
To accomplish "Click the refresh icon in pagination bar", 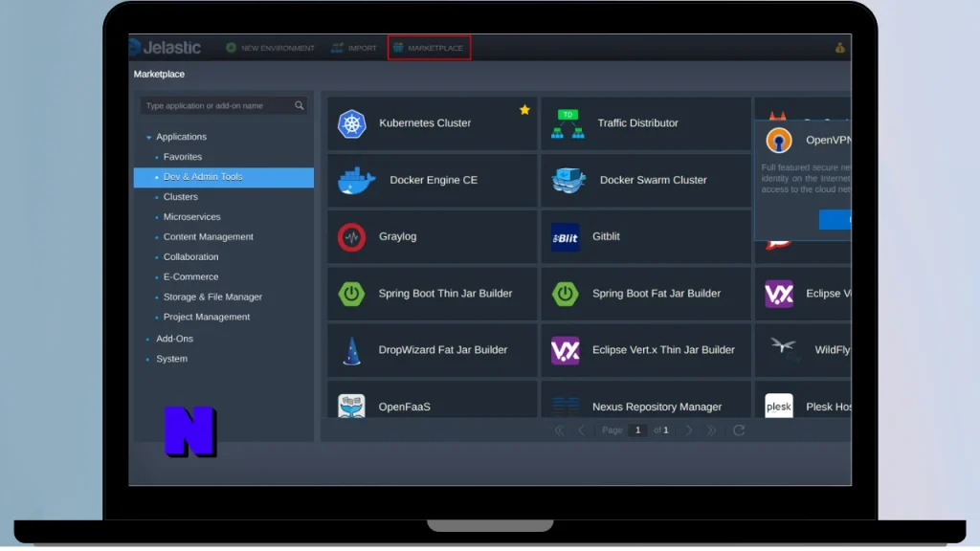I will click(739, 430).
